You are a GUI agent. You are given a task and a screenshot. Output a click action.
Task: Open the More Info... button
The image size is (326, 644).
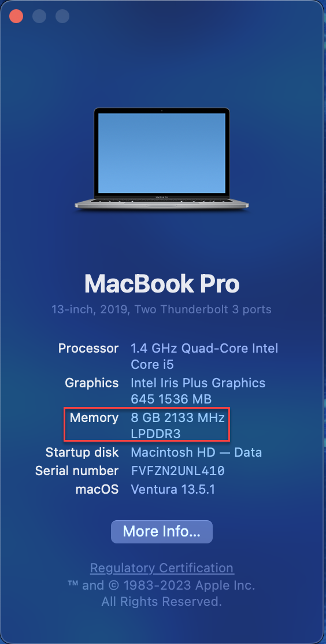162,531
